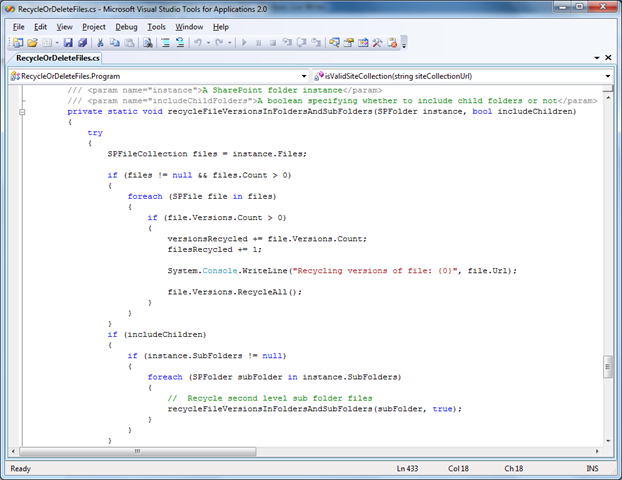The width and height of the screenshot is (622, 480).
Task: Click the Start Debugging play icon
Action: pyautogui.click(x=245, y=43)
